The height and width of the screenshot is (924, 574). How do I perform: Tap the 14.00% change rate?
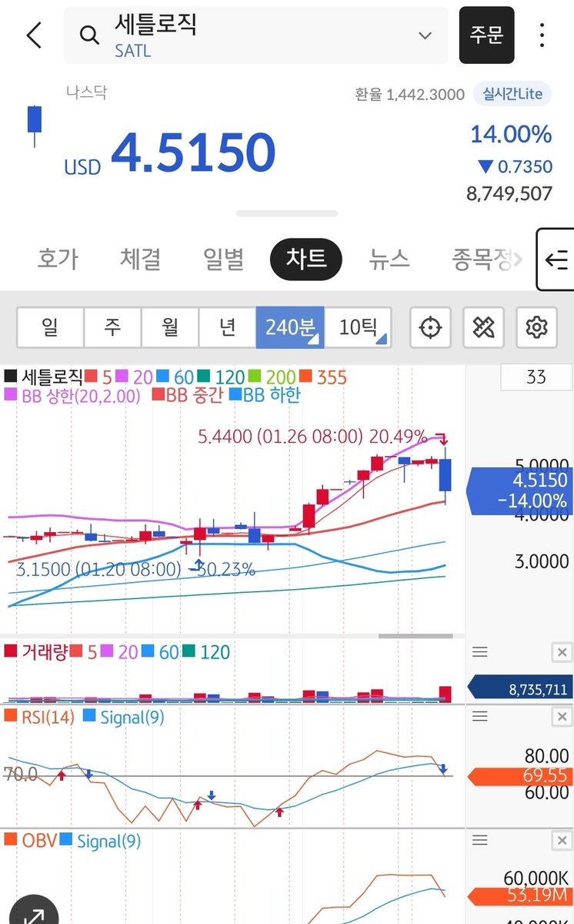(511, 135)
